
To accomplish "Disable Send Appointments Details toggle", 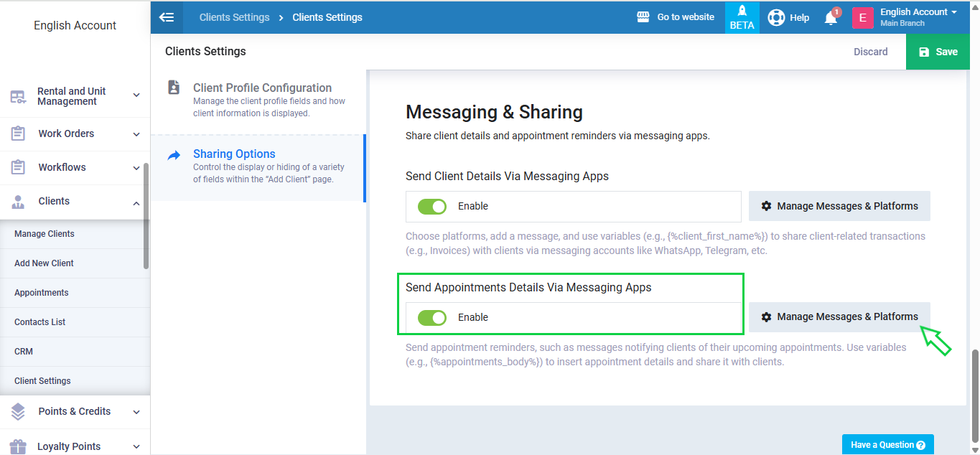I will point(432,317).
